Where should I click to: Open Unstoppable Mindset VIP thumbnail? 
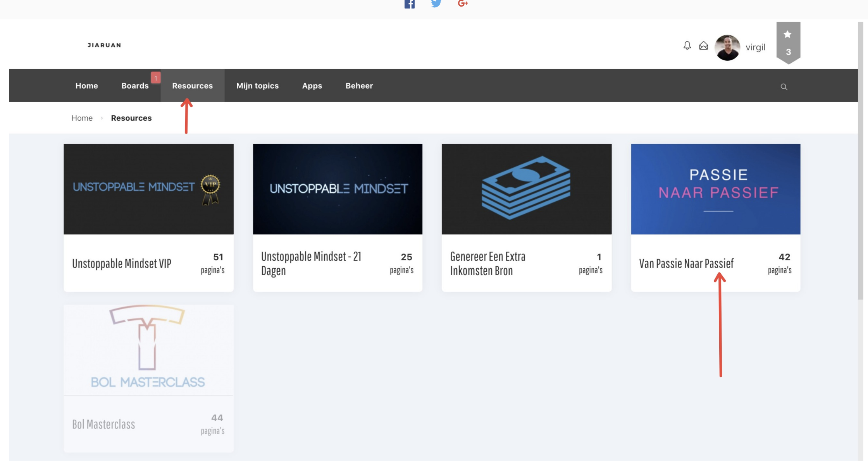148,189
